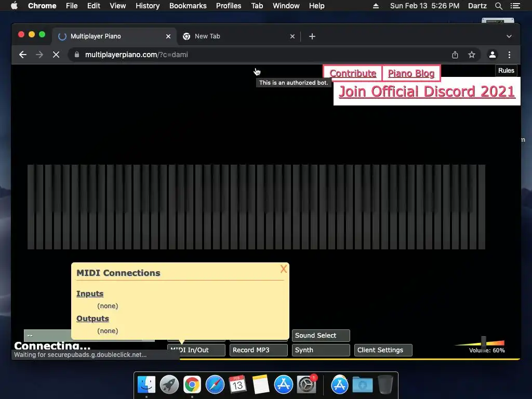
Task: Close the Multiplayer Piano tab
Action: 168,36
